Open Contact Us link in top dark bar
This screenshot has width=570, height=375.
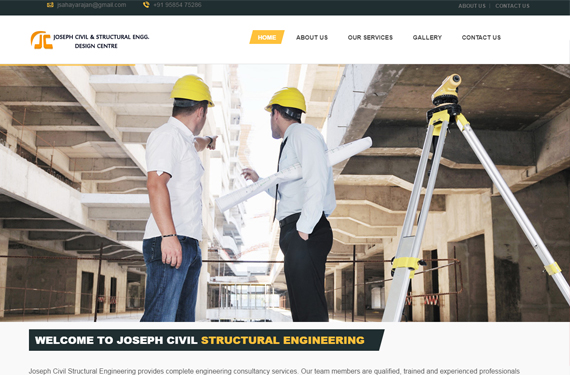(x=512, y=6)
